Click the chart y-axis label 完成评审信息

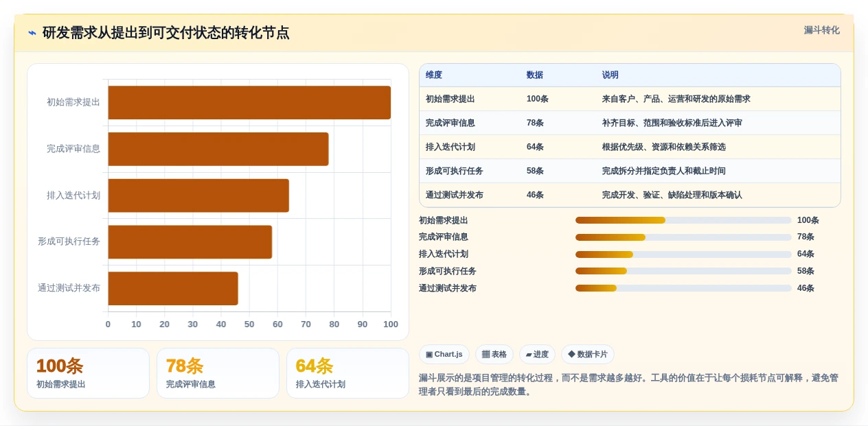pos(73,149)
